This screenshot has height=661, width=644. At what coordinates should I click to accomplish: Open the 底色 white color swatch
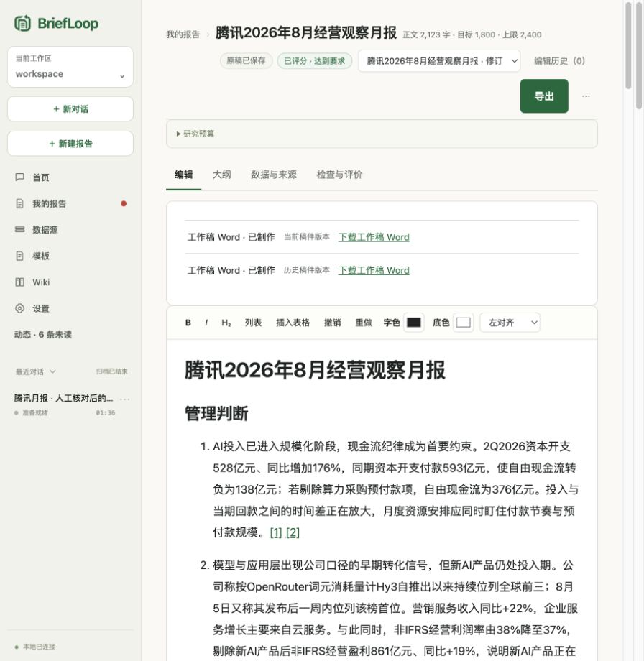463,323
